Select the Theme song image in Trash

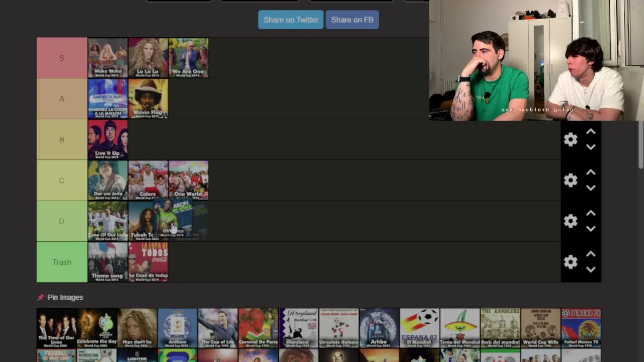click(x=108, y=262)
